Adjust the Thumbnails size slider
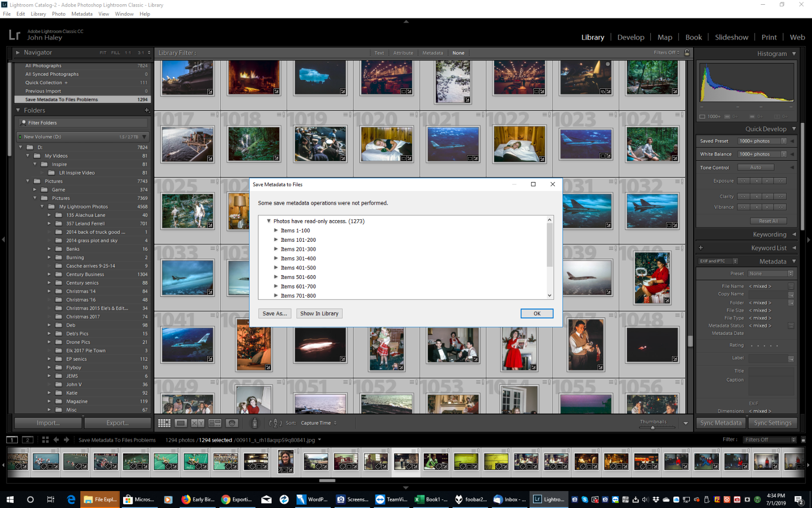This screenshot has width=812, height=508. [653, 428]
